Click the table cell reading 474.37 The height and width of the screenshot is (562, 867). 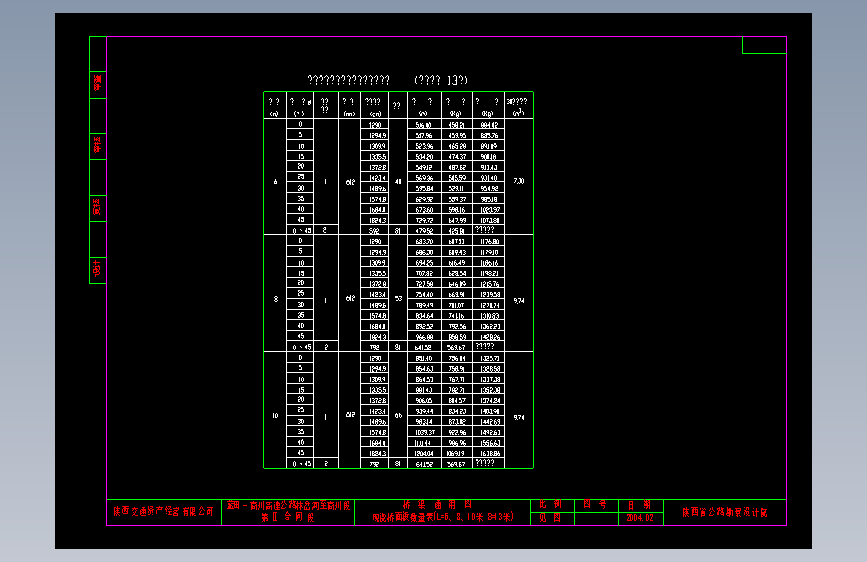point(457,157)
